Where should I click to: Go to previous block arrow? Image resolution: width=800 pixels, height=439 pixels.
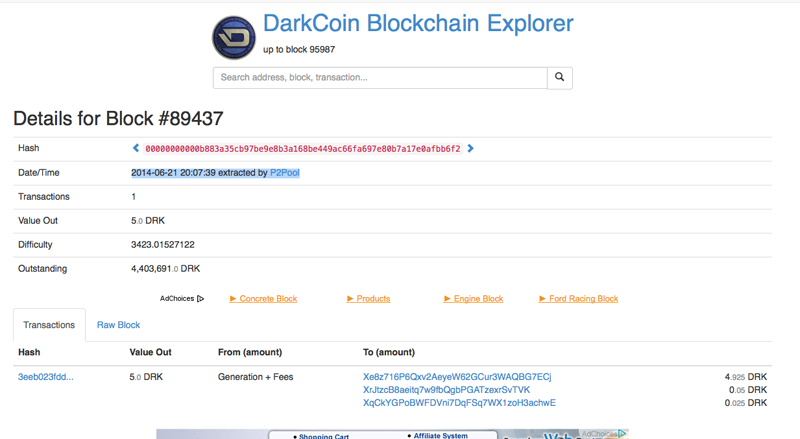pos(136,148)
